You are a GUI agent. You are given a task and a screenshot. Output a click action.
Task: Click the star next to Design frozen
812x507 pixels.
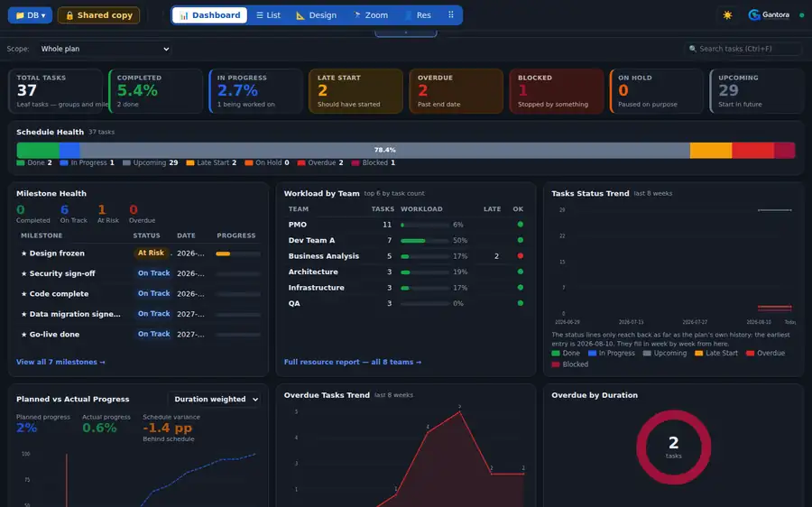23,253
